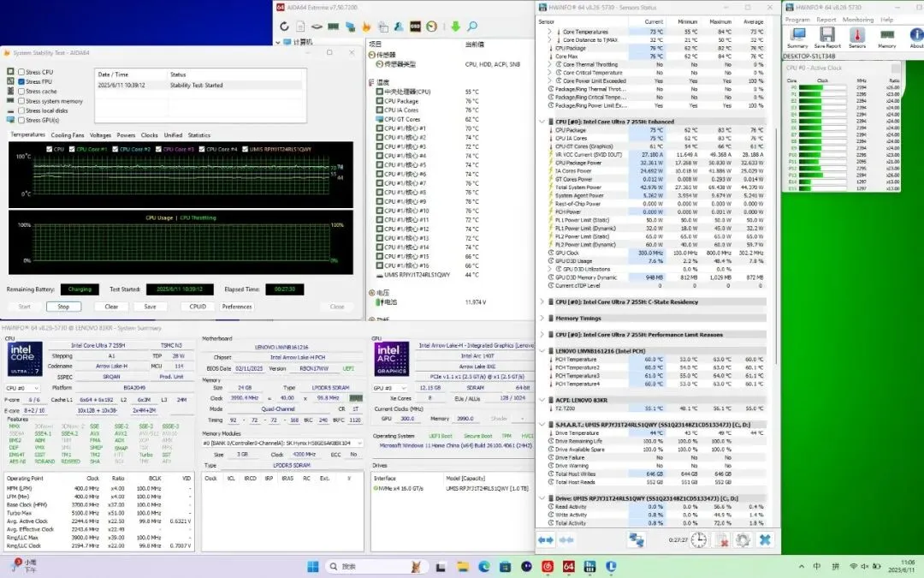Click the Save button in stability test
The image size is (924, 578).
click(x=151, y=307)
